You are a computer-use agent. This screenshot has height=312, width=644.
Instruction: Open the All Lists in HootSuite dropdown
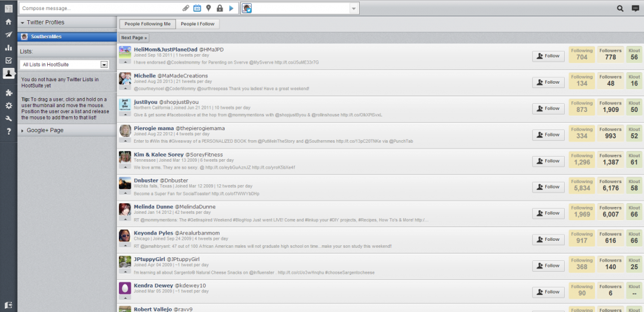click(64, 64)
